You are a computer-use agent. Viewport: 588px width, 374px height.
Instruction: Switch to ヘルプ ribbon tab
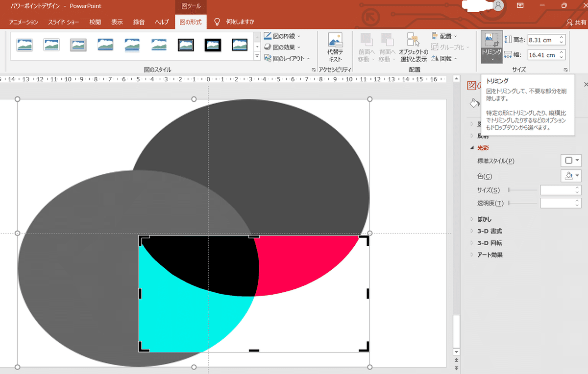tap(162, 22)
